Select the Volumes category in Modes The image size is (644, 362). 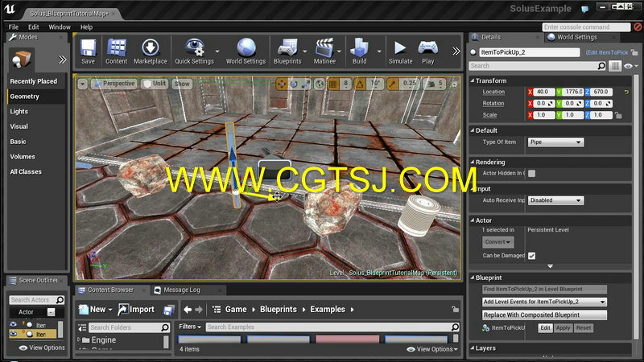tap(23, 156)
